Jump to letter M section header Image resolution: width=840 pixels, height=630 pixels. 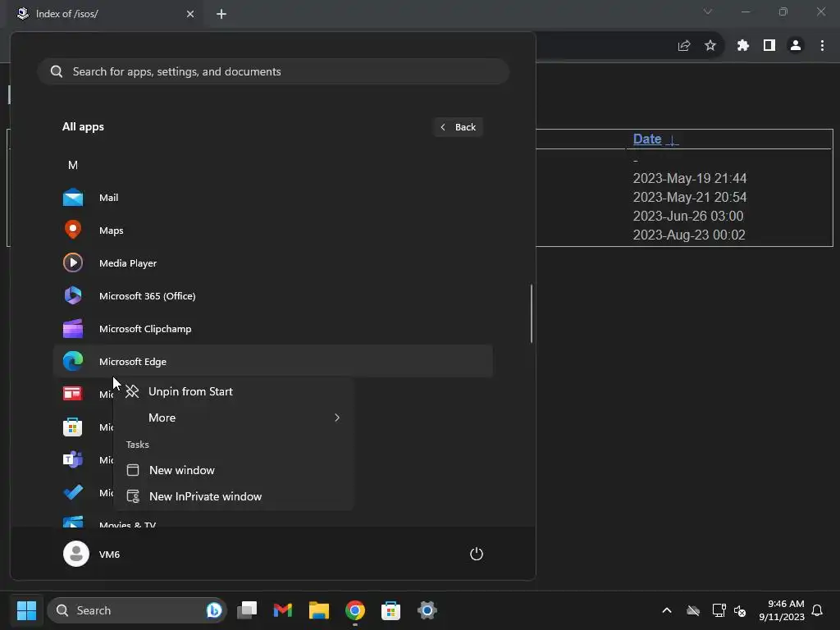(73, 165)
